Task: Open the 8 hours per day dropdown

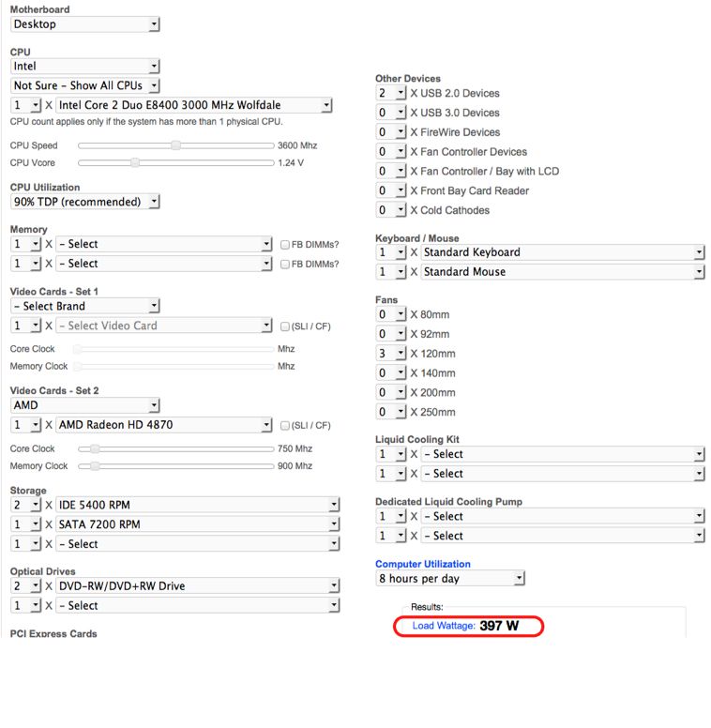Action: (x=450, y=579)
